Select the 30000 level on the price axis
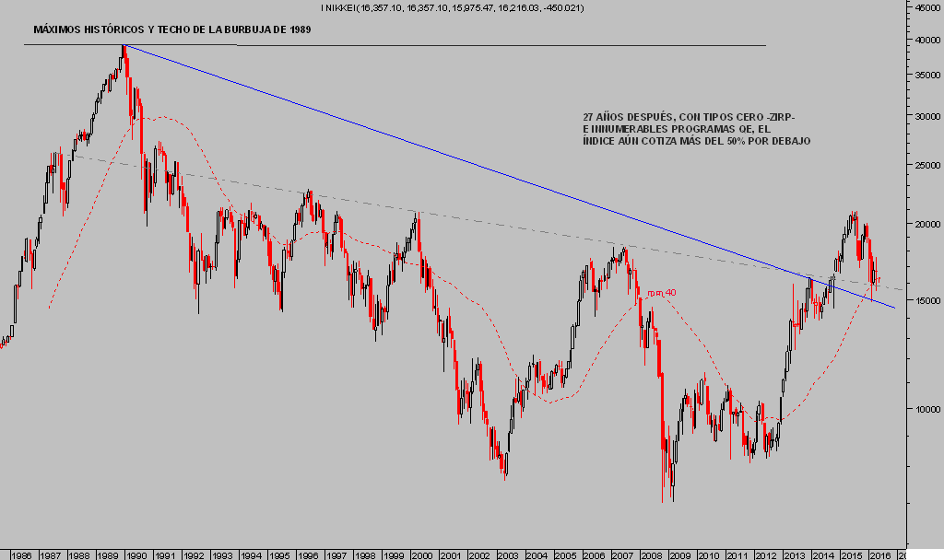Viewport: 944px width, 560px height. pyautogui.click(x=926, y=116)
